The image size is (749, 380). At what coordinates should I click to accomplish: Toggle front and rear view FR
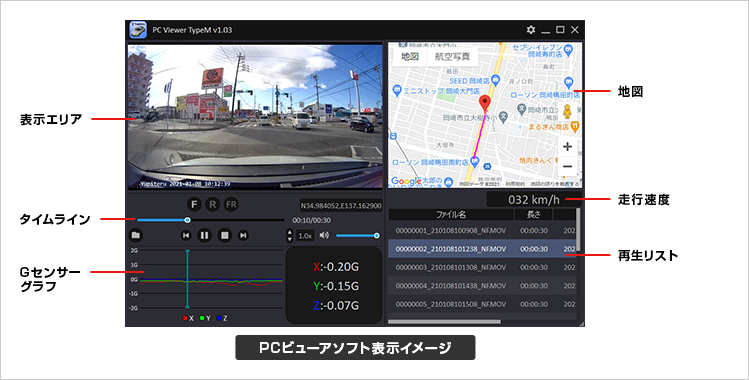(x=231, y=204)
